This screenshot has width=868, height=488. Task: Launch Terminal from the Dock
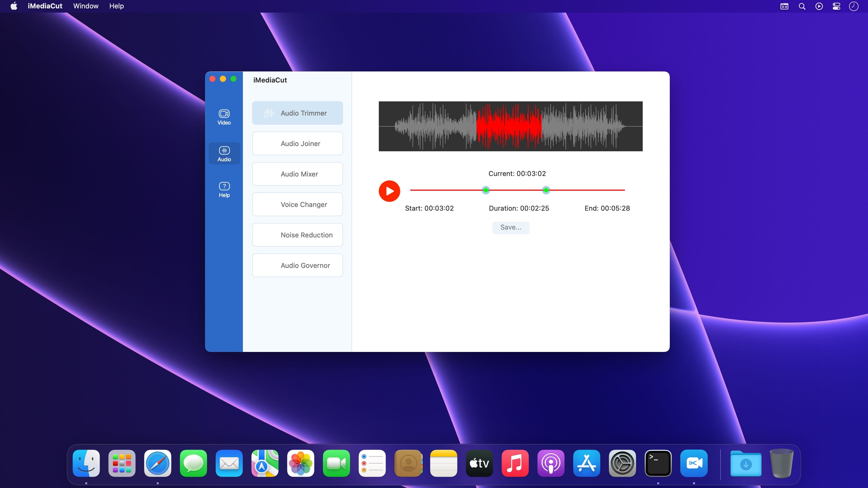pos(658,463)
